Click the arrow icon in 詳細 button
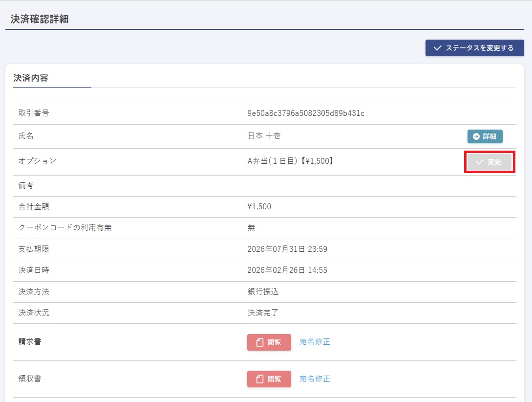532x402 pixels. tap(476, 136)
